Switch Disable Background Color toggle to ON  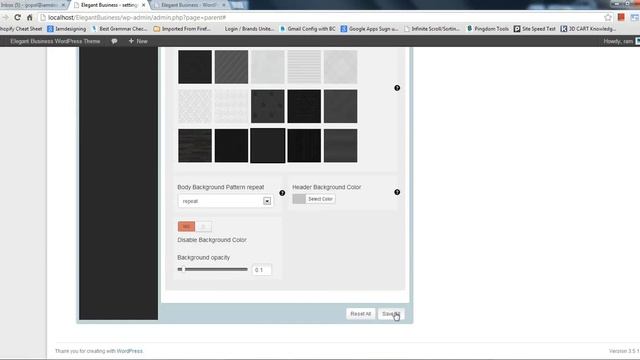[x=186, y=227]
